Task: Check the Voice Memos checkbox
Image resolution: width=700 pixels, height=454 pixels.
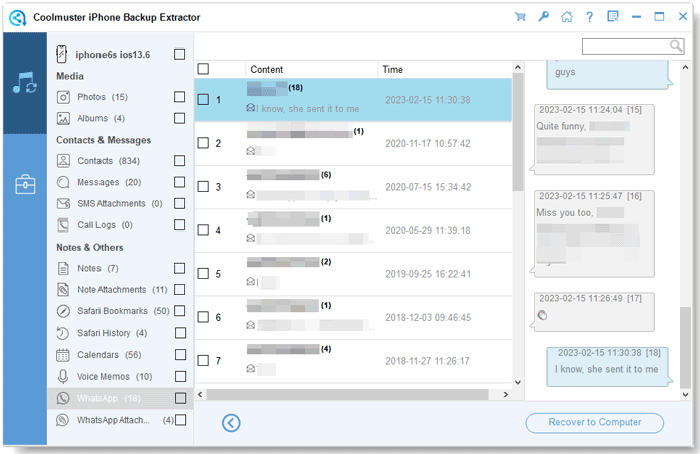Action: (x=180, y=376)
